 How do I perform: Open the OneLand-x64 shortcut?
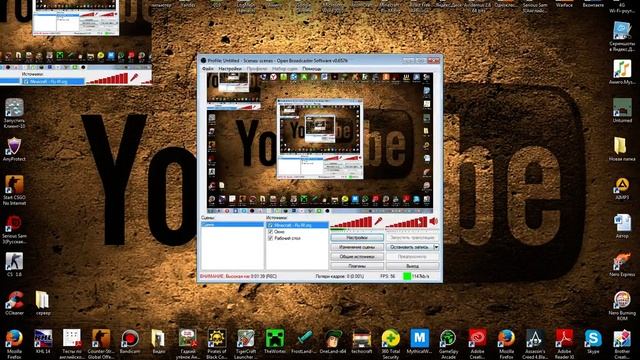pyautogui.click(x=333, y=342)
